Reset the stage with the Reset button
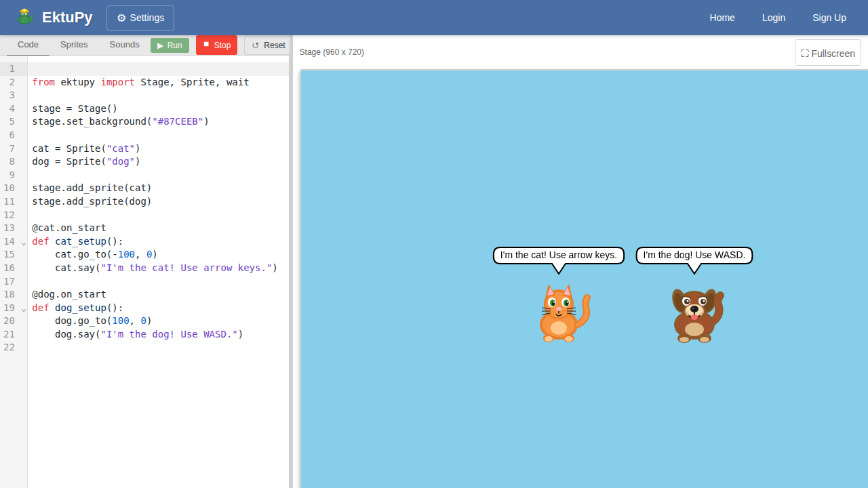Image resolution: width=868 pixels, height=488 pixels. (268, 45)
